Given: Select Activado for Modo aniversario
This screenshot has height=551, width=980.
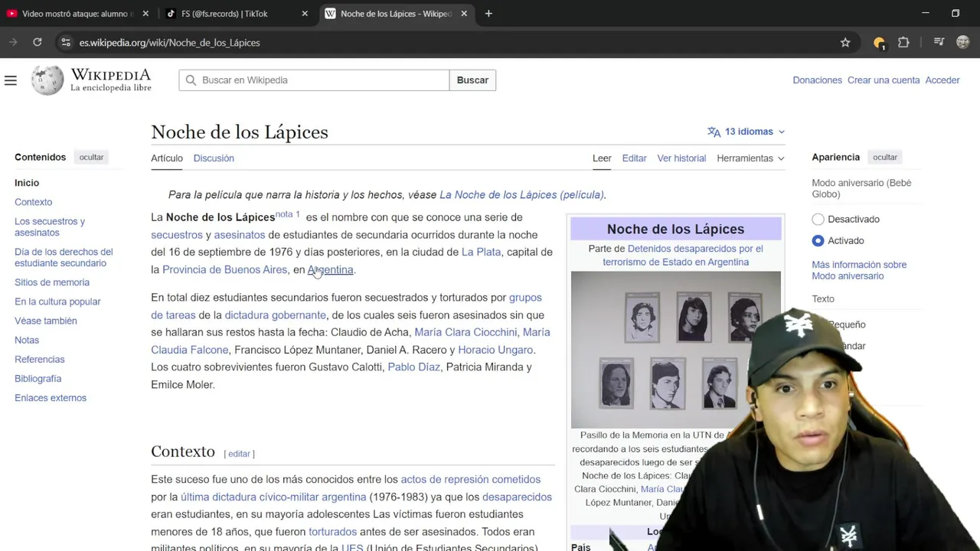Looking at the screenshot, I should click(x=818, y=240).
